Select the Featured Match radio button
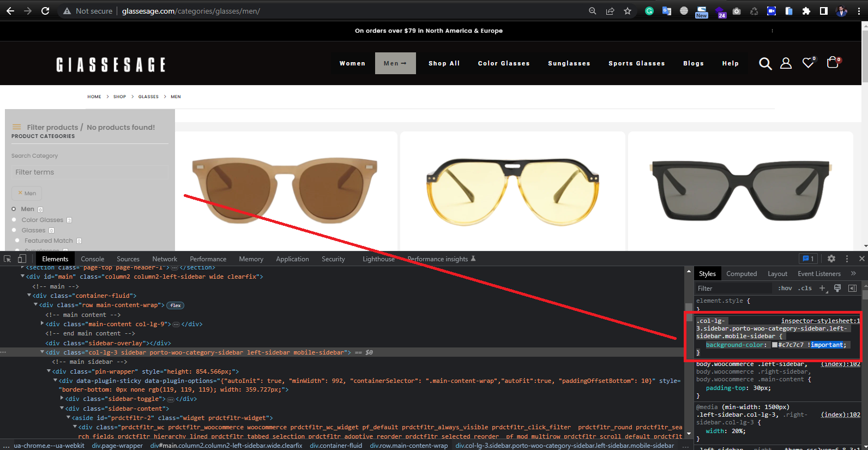This screenshot has height=450, width=868. tap(17, 241)
